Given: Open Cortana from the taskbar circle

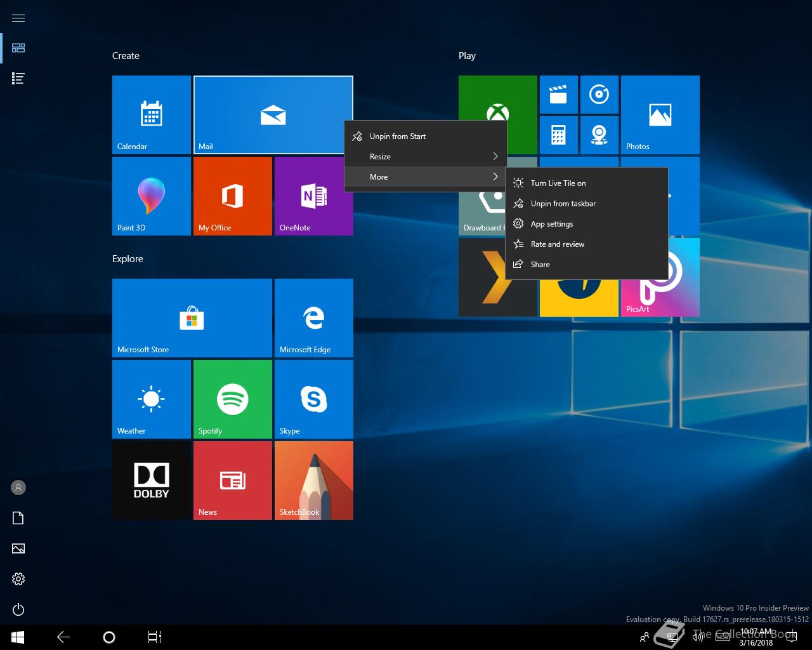Looking at the screenshot, I should 109,637.
